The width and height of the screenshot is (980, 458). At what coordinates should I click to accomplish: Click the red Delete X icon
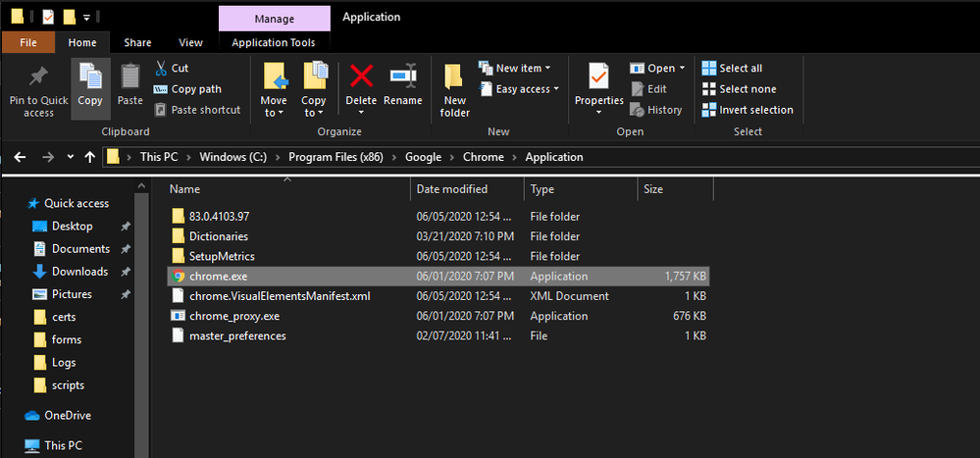[361, 76]
